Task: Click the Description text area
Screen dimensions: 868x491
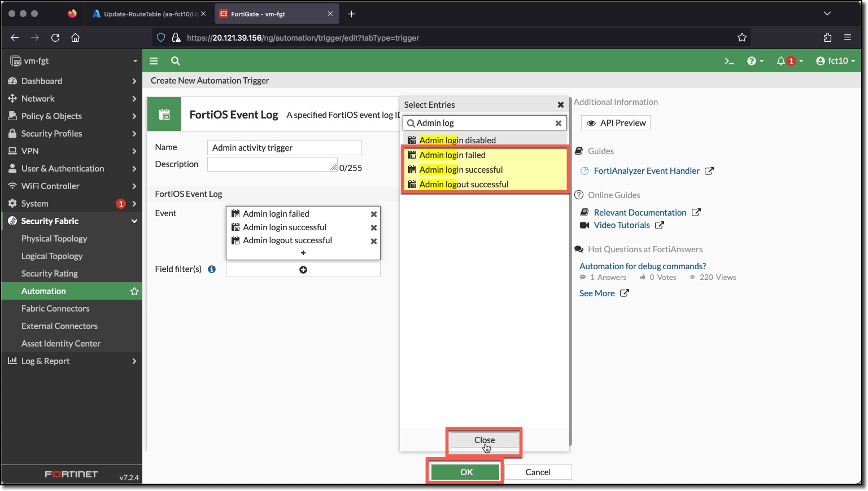Action: tap(272, 164)
